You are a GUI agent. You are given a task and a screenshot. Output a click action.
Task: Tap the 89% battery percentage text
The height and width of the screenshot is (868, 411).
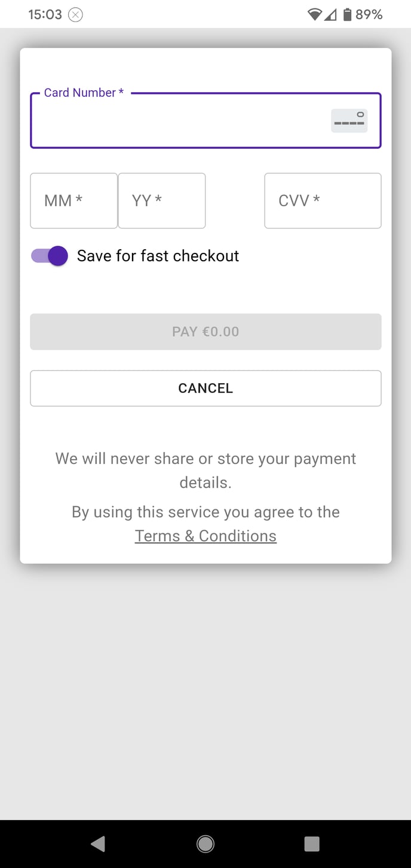[x=369, y=14]
